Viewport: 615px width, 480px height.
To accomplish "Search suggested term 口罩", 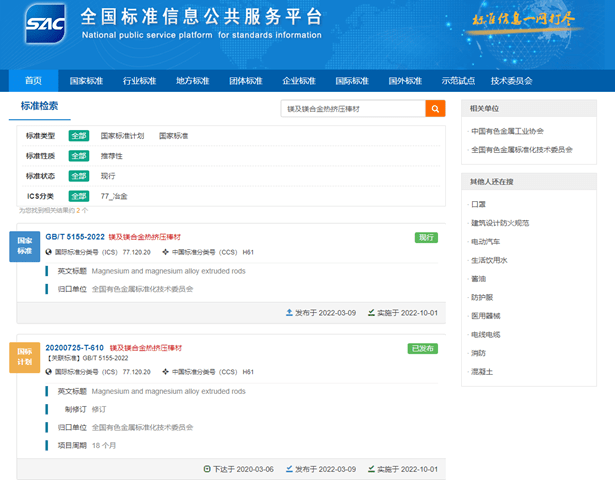I will click(478, 204).
